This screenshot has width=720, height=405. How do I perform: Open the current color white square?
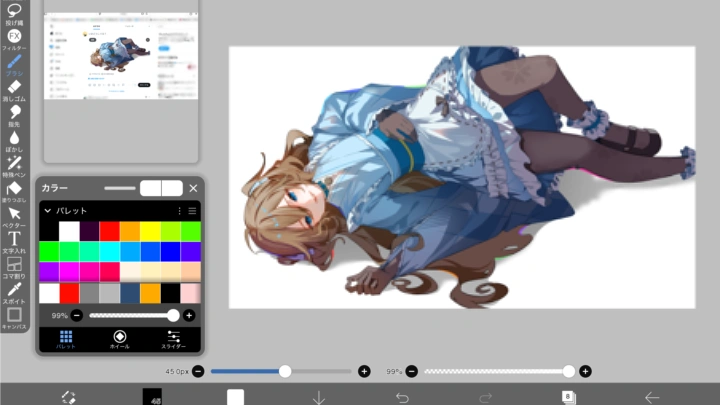(x=235, y=397)
